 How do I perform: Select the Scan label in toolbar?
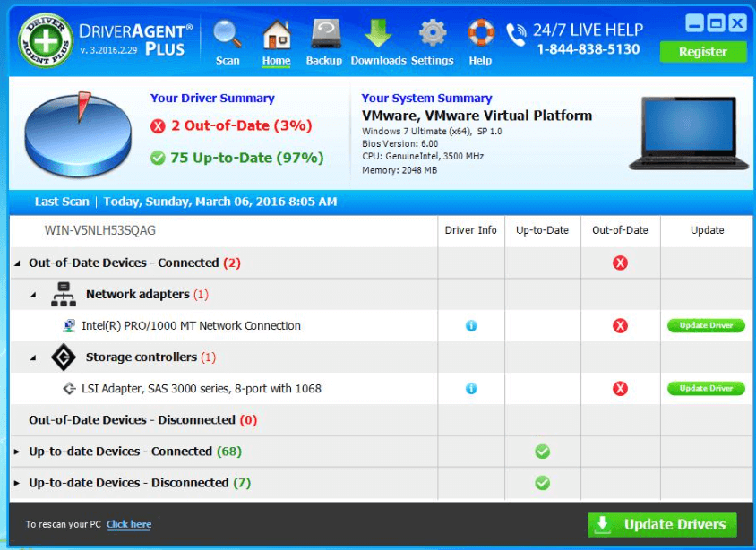pos(228,61)
